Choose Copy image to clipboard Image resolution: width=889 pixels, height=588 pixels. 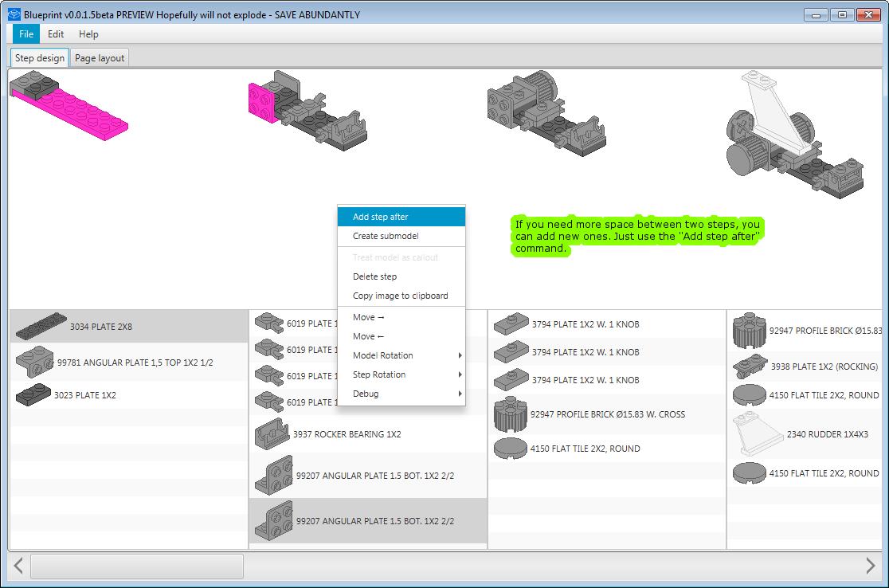click(x=401, y=296)
